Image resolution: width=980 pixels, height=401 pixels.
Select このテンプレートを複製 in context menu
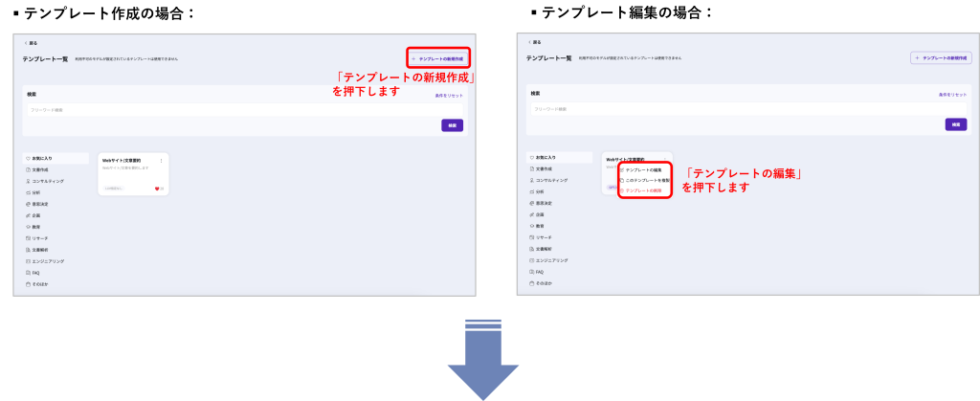[x=645, y=180]
